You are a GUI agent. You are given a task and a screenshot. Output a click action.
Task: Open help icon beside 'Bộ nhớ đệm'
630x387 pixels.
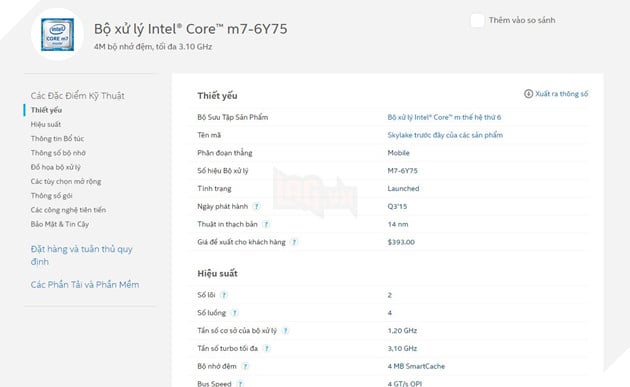[x=245, y=366]
